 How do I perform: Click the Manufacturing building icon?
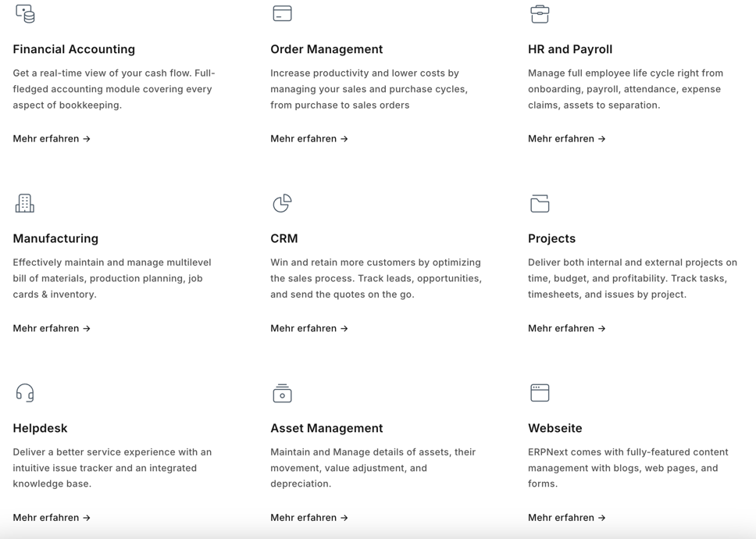click(x=24, y=203)
